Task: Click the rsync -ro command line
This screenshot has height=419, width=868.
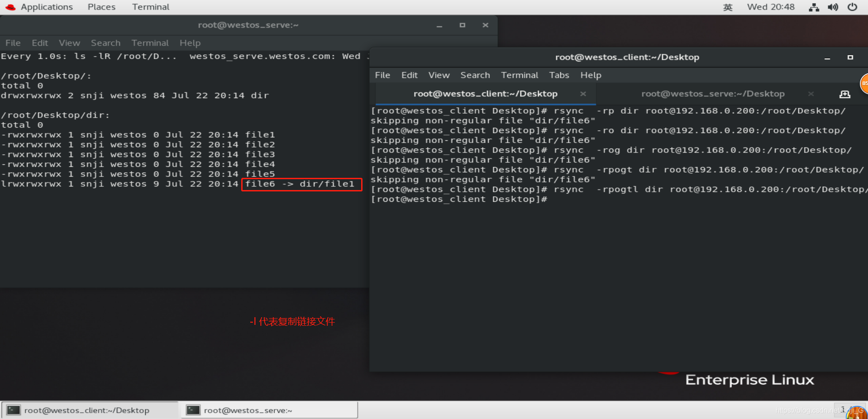Action: [x=608, y=131]
